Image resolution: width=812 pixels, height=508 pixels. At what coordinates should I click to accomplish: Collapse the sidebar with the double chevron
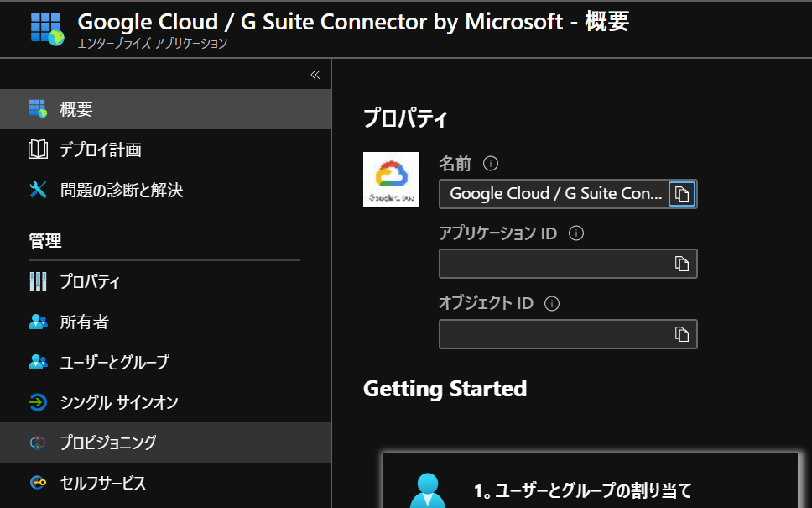(315, 75)
